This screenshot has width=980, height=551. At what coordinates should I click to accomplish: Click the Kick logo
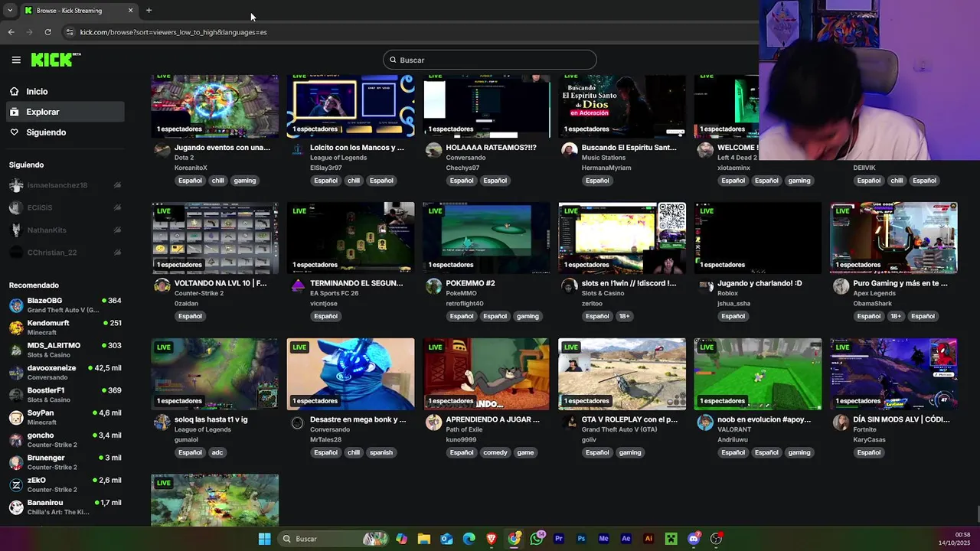click(55, 60)
